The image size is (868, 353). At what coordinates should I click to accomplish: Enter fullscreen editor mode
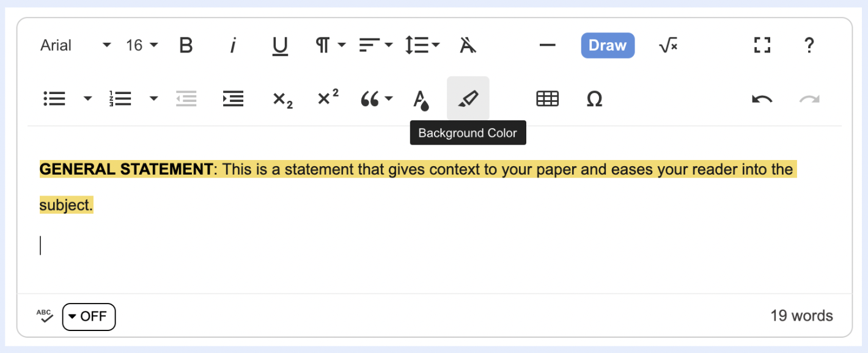762,45
